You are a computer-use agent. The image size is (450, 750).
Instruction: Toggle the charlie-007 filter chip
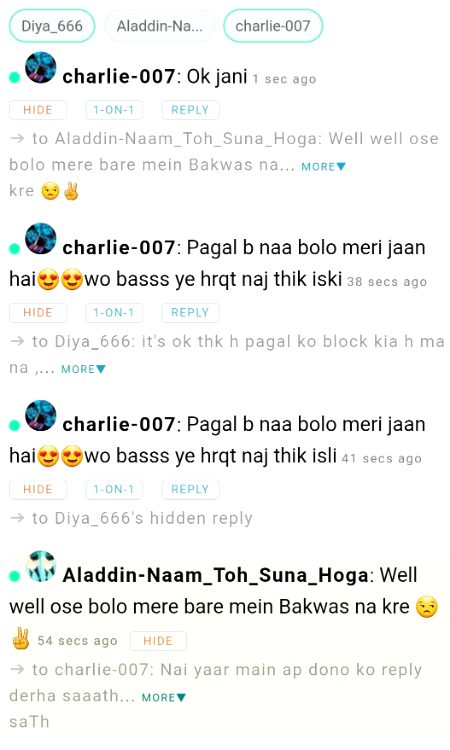[x=273, y=26]
